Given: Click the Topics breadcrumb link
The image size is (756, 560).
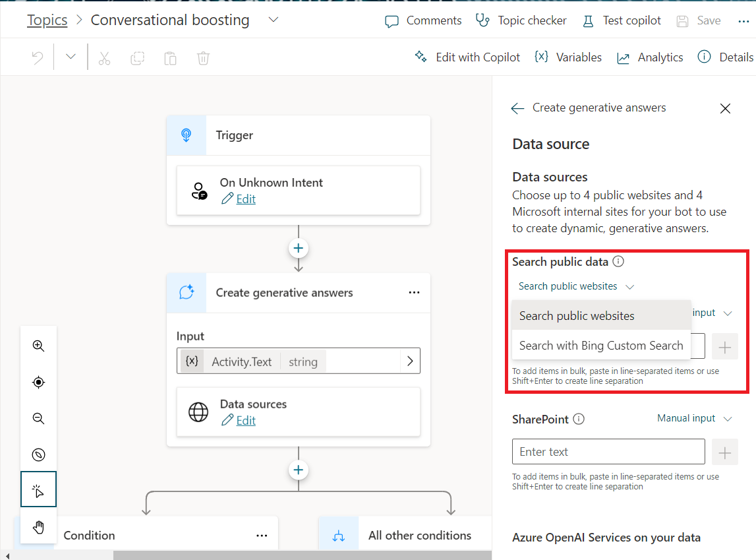Looking at the screenshot, I should point(47,20).
